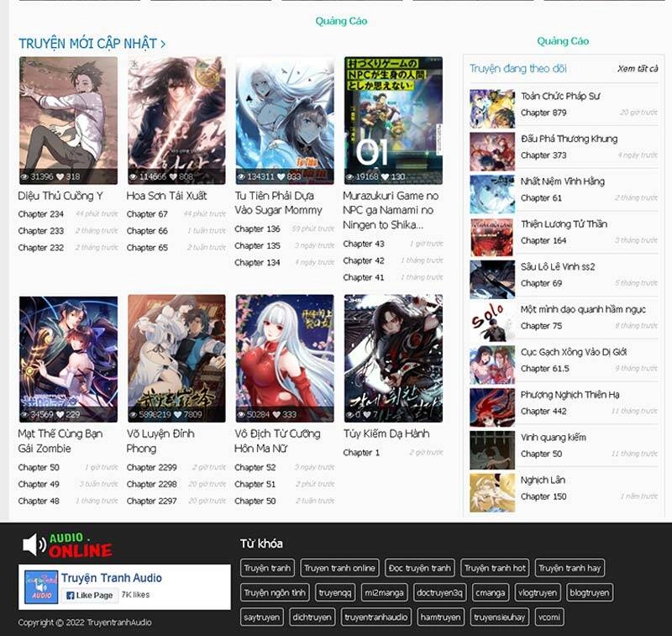The image size is (672, 636).
Task: Open Truyện Tranh Audio page avatar
Action: pyautogui.click(x=41, y=586)
